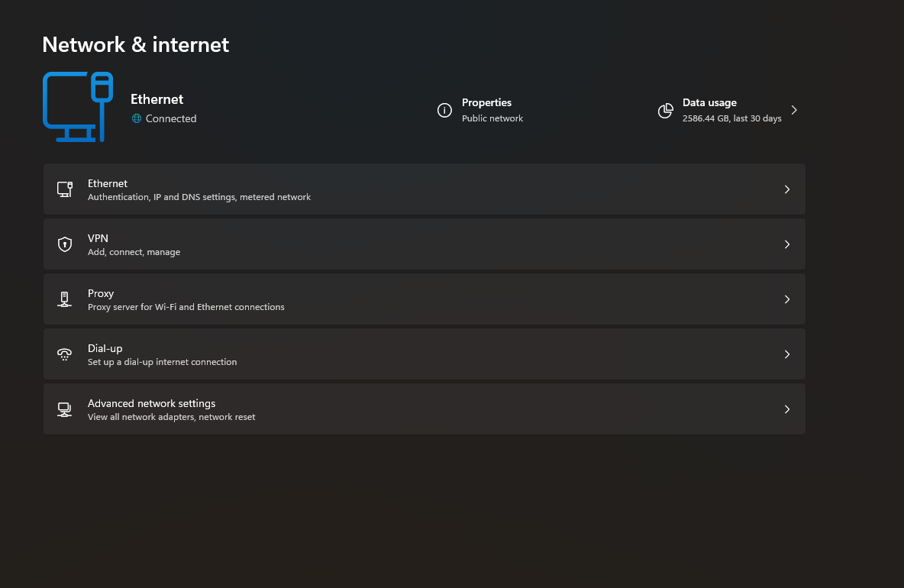Image resolution: width=904 pixels, height=588 pixels.
Task: Click the Properties info circle icon
Action: coord(444,110)
